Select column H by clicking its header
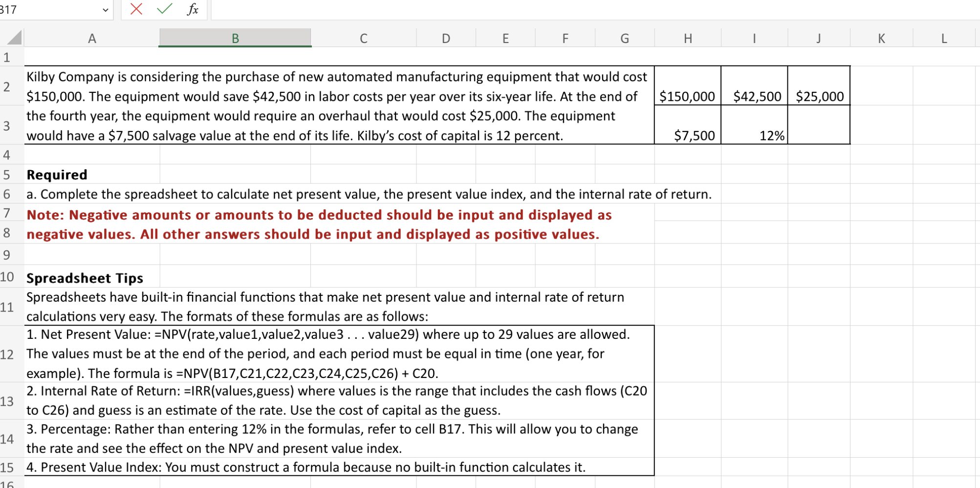 pos(688,38)
